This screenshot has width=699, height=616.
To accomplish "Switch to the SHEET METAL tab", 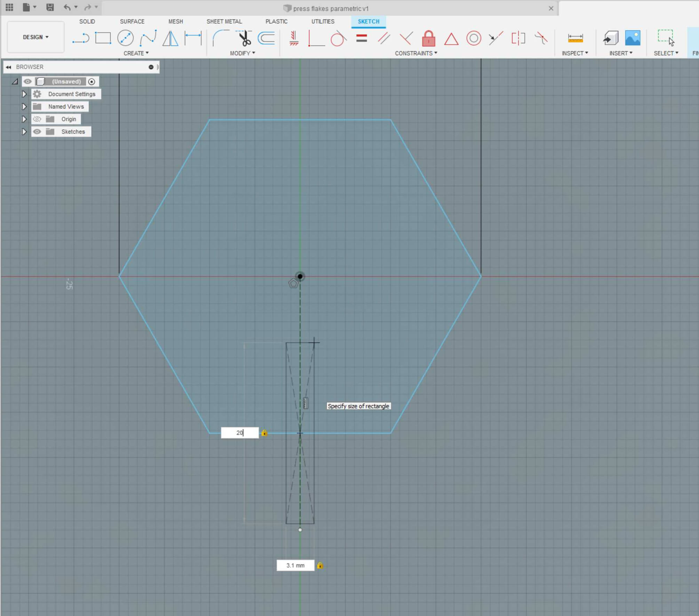I will [x=224, y=22].
